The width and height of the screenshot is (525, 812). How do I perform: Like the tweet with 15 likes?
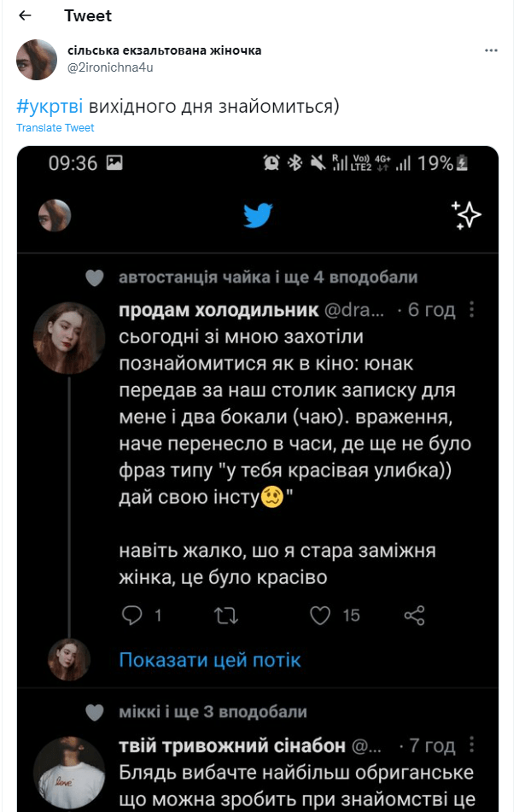pos(320,615)
